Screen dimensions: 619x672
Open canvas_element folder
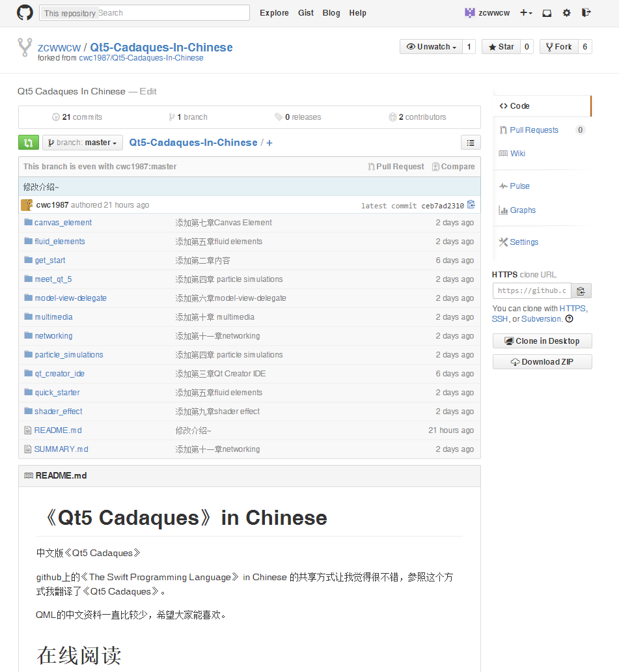tap(63, 223)
